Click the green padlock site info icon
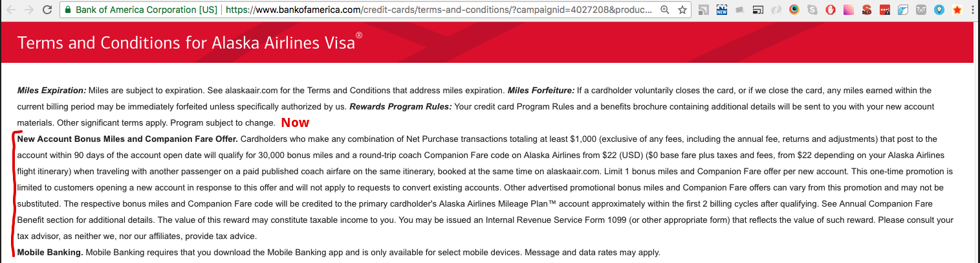 (x=68, y=10)
